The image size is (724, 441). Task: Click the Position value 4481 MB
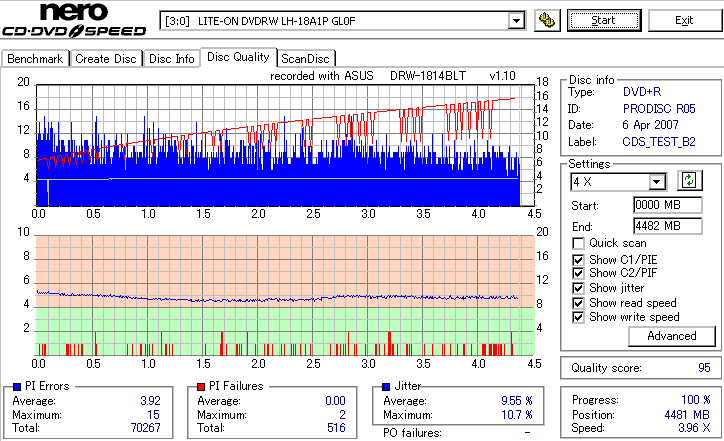pos(687,415)
